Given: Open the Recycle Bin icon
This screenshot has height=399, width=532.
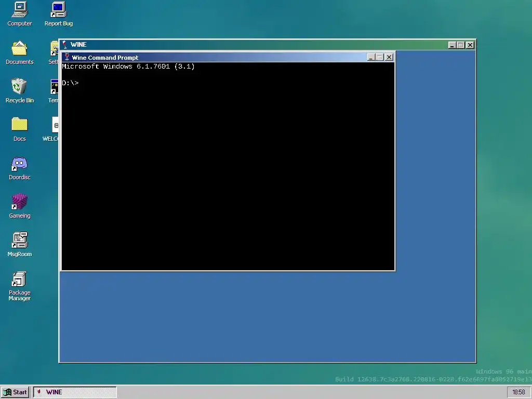Looking at the screenshot, I should 19,90.
